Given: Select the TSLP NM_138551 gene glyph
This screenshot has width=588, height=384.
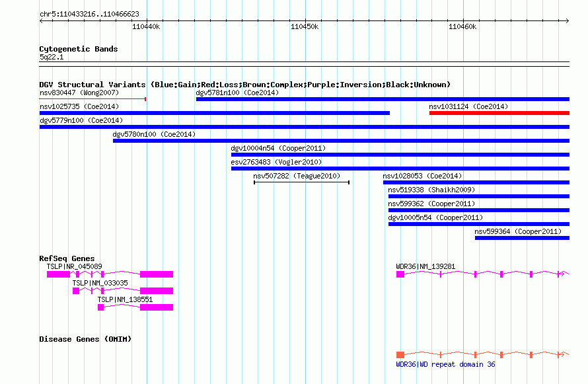Looking at the screenshot, I should click(x=135, y=307).
